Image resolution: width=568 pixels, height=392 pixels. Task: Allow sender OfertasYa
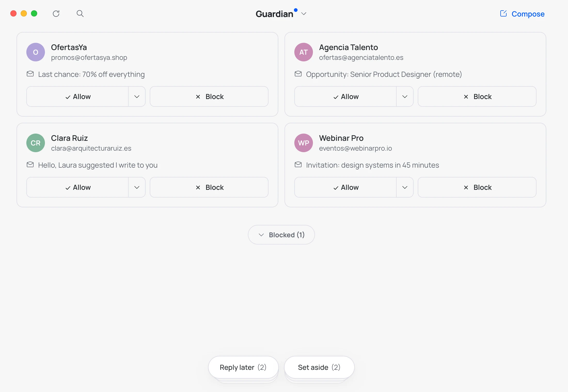tap(77, 96)
